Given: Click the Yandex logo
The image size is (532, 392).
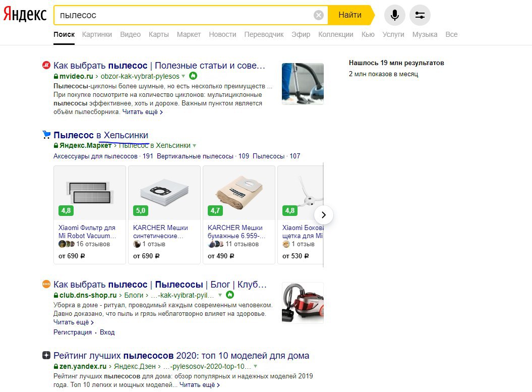Looking at the screenshot, I should (25, 14).
